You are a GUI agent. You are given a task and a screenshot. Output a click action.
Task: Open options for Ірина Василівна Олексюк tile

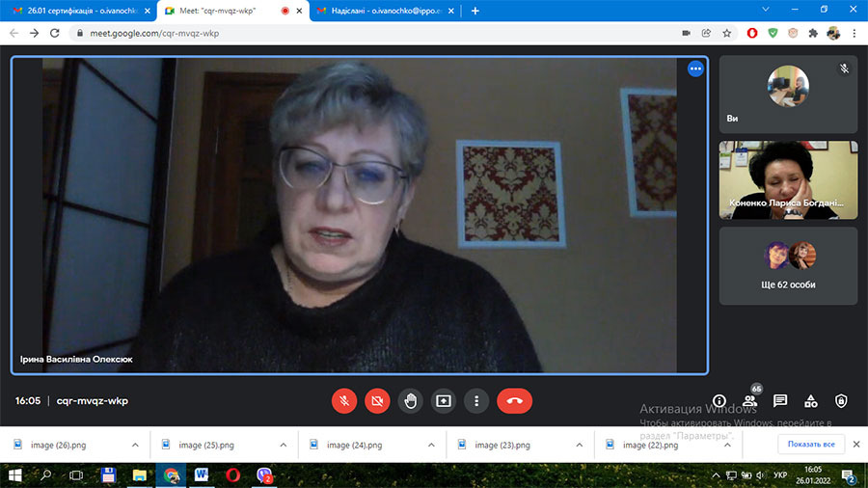pos(695,68)
